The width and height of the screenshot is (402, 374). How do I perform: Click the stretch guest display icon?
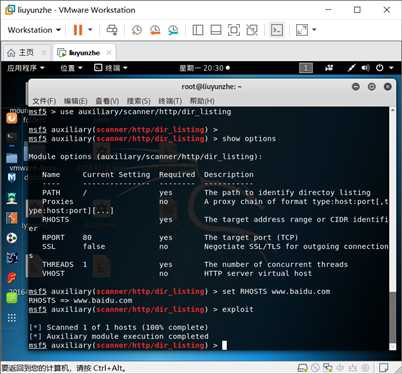(x=302, y=30)
